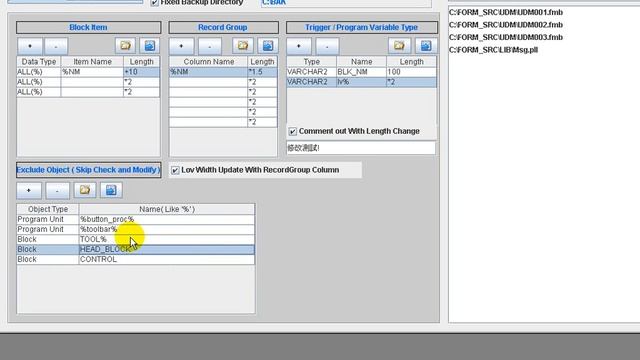Click minus button in Trigger / Program Variable panel
640x360 pixels.
coord(327,46)
